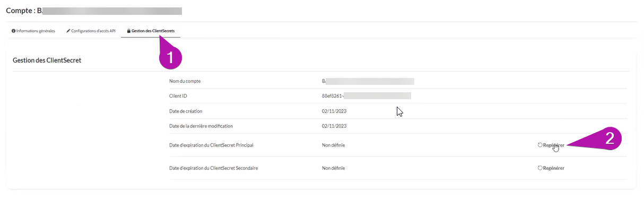The image size is (644, 200).
Task: Switch to Configurations d'accès API tab
Action: [x=91, y=31]
